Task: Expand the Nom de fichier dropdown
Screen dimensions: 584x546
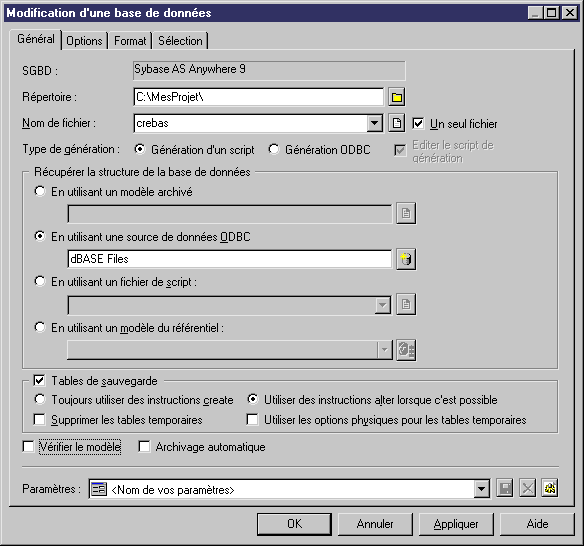Action: [x=375, y=123]
